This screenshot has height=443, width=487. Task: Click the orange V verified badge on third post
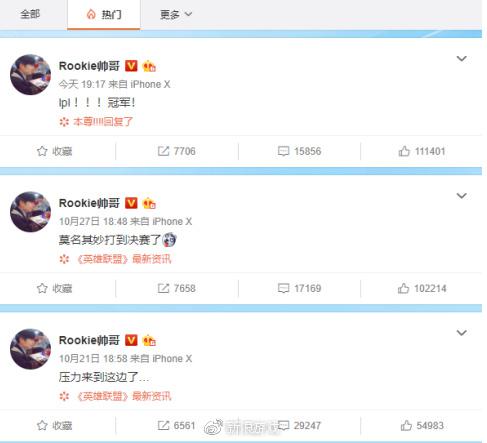(x=131, y=340)
